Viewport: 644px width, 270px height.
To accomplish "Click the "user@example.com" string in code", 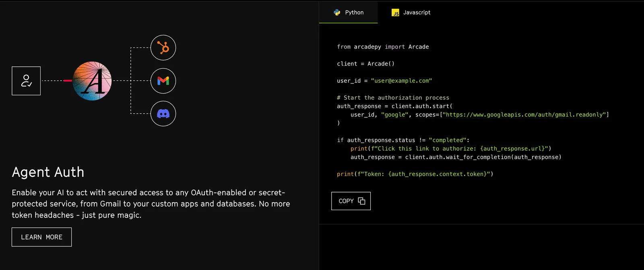I will 401,81.
